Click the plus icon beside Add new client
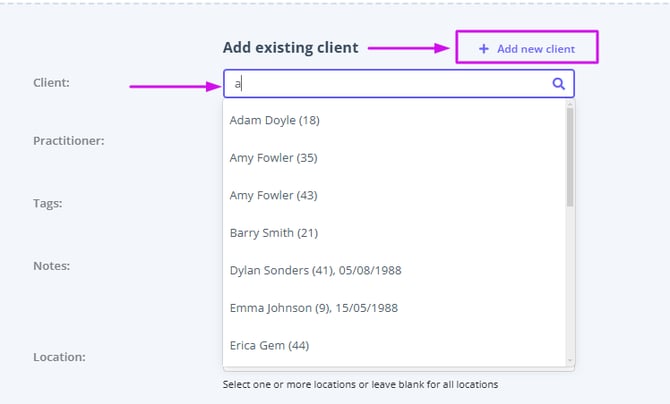The width and height of the screenshot is (670, 404). (484, 48)
